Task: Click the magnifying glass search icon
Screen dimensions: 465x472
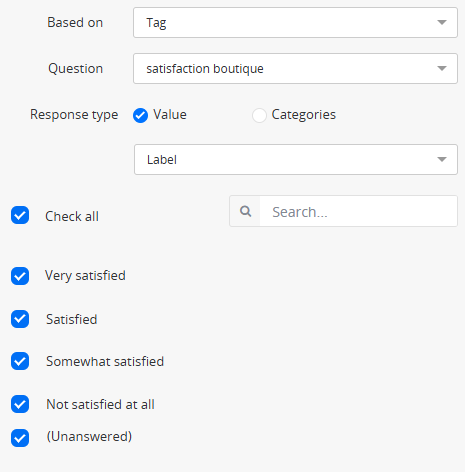Action: click(x=246, y=211)
